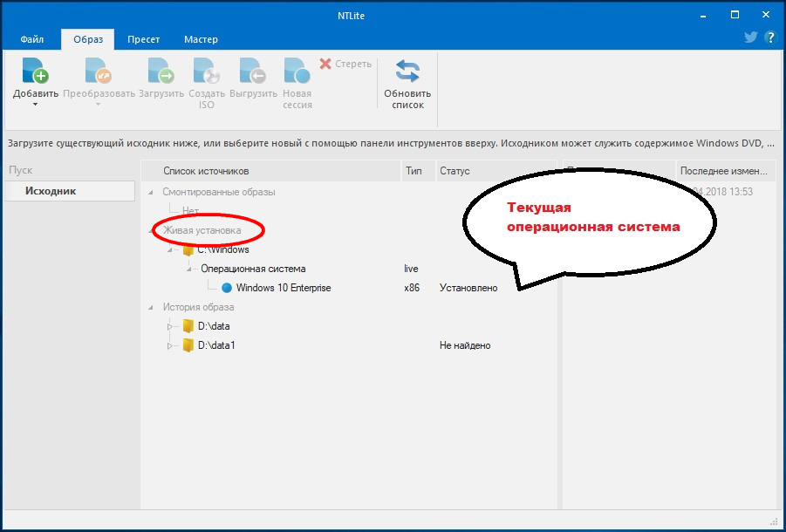Click the red Стереть delete button

pos(345,64)
